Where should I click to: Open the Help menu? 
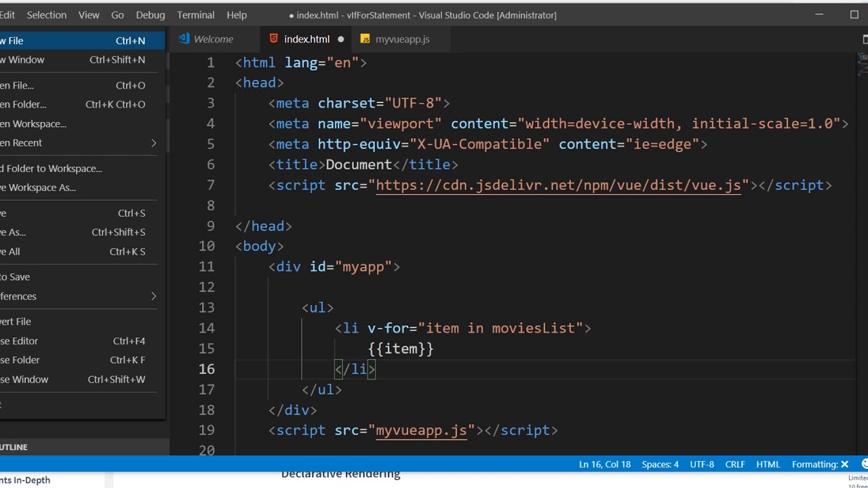pos(237,15)
